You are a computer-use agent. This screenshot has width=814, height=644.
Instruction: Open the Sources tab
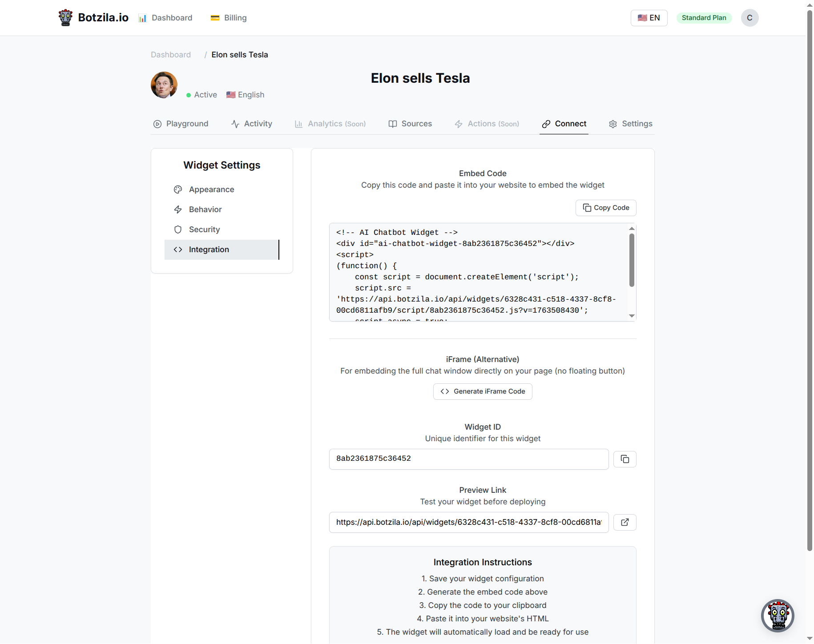[410, 124]
